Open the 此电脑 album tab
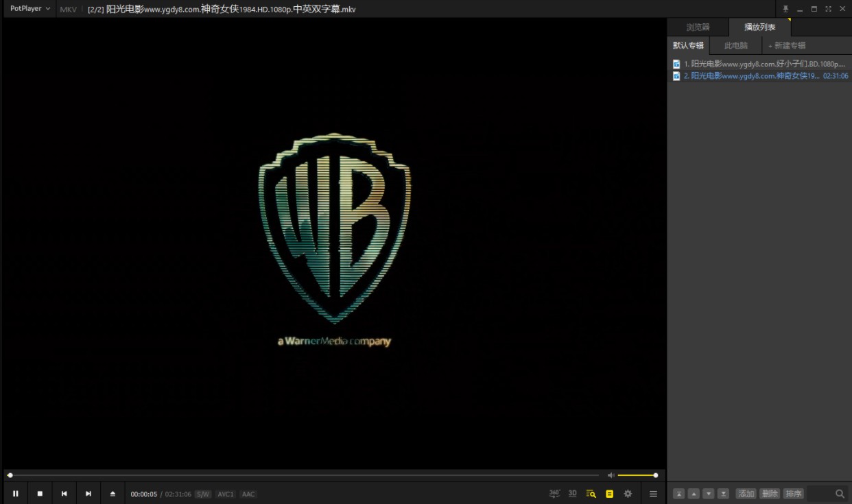This screenshot has width=852, height=504. [x=736, y=46]
